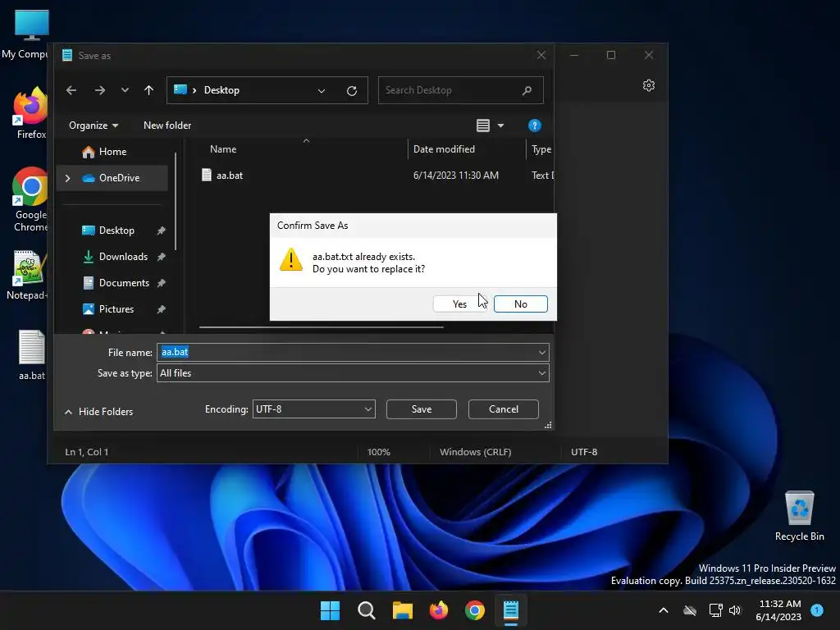The width and height of the screenshot is (840, 630).
Task: Open Desktop in quick access
Action: (116, 231)
